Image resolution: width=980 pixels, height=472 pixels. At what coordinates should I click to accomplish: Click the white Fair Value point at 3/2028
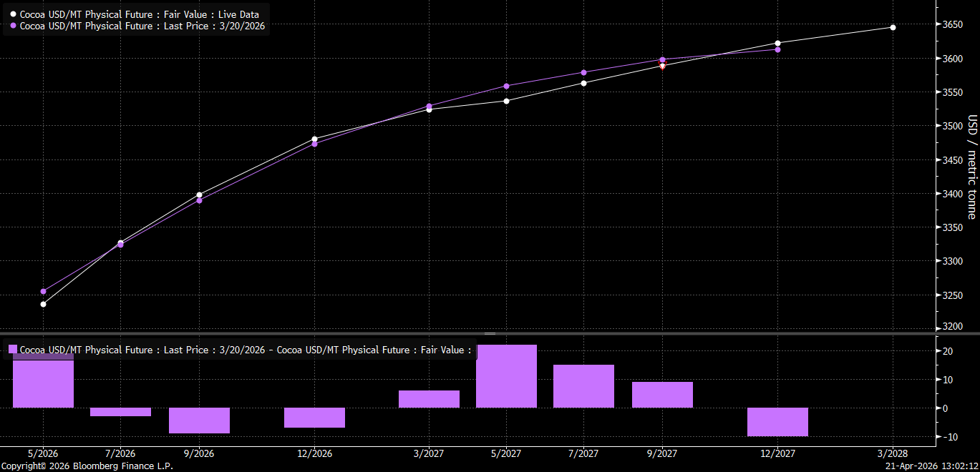pyautogui.click(x=893, y=27)
